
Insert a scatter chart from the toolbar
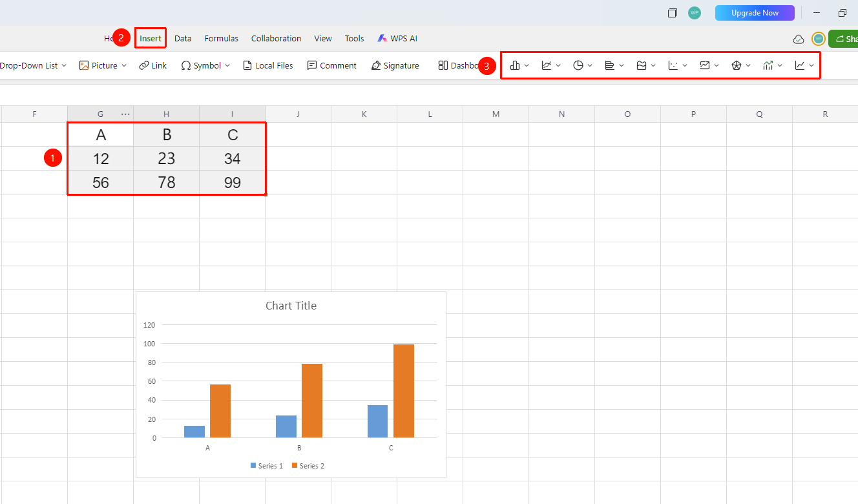[x=673, y=65]
